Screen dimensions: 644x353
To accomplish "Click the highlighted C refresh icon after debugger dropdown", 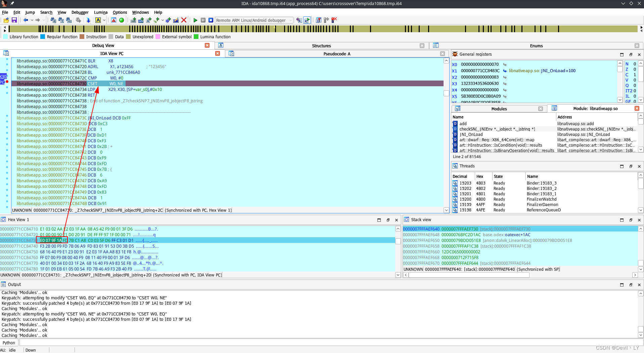I will pos(307,20).
